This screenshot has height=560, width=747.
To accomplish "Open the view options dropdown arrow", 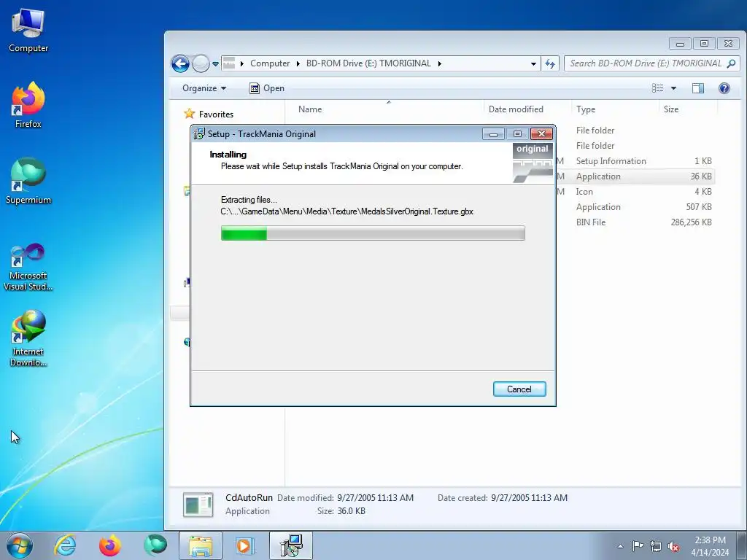I will pyautogui.click(x=673, y=88).
